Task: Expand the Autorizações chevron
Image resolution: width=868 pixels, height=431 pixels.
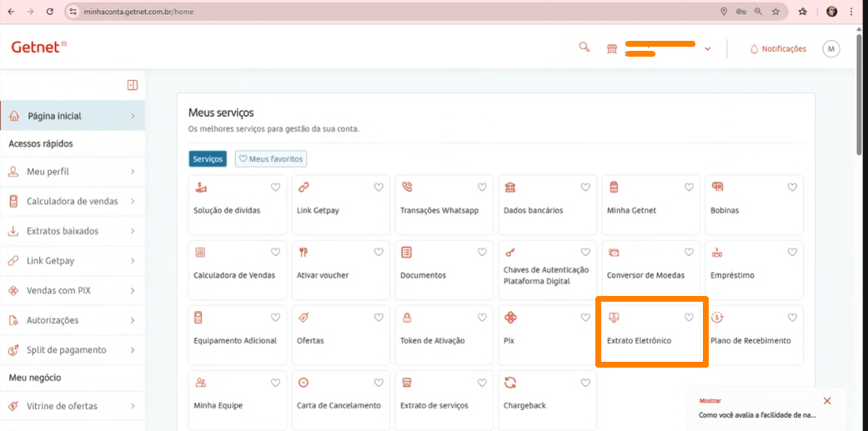Action: [x=133, y=320]
